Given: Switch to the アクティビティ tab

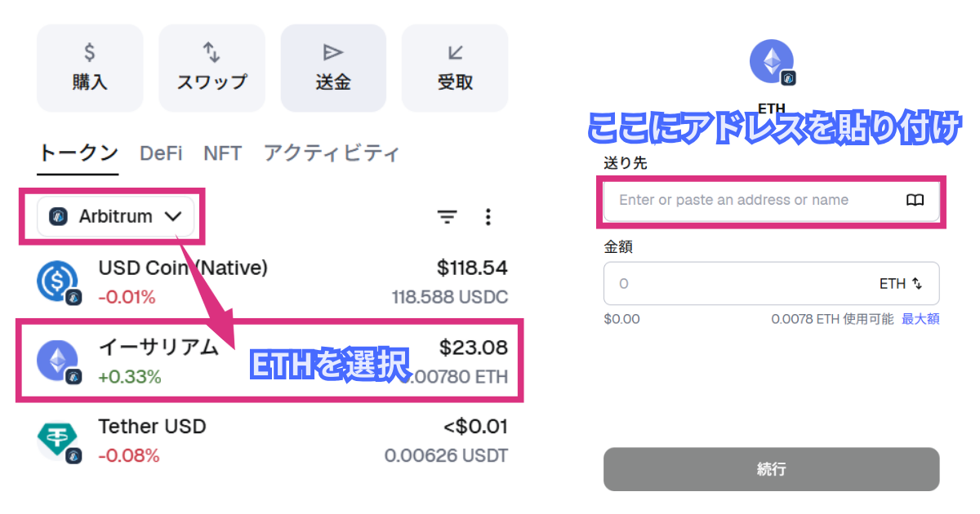Looking at the screenshot, I should point(332,153).
